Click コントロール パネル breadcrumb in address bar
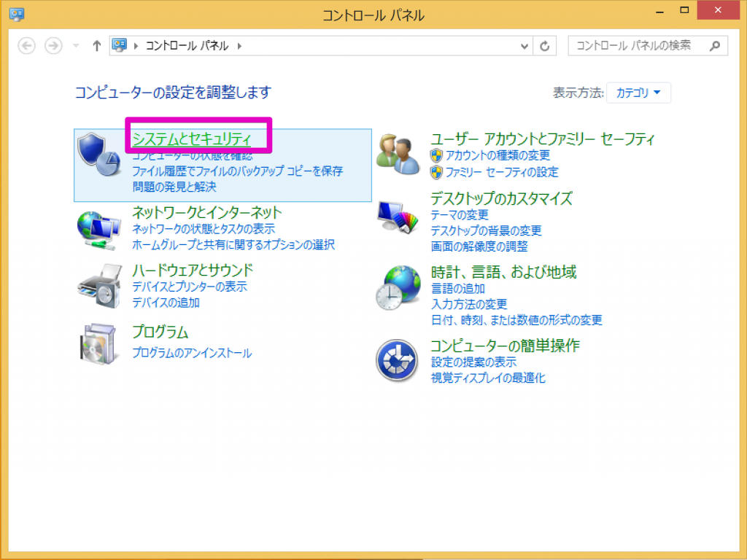This screenshot has height=560, width=747. coord(187,46)
